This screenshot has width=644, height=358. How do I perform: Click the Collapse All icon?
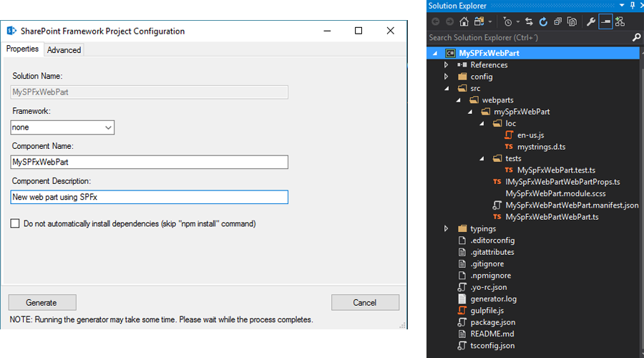(x=557, y=21)
